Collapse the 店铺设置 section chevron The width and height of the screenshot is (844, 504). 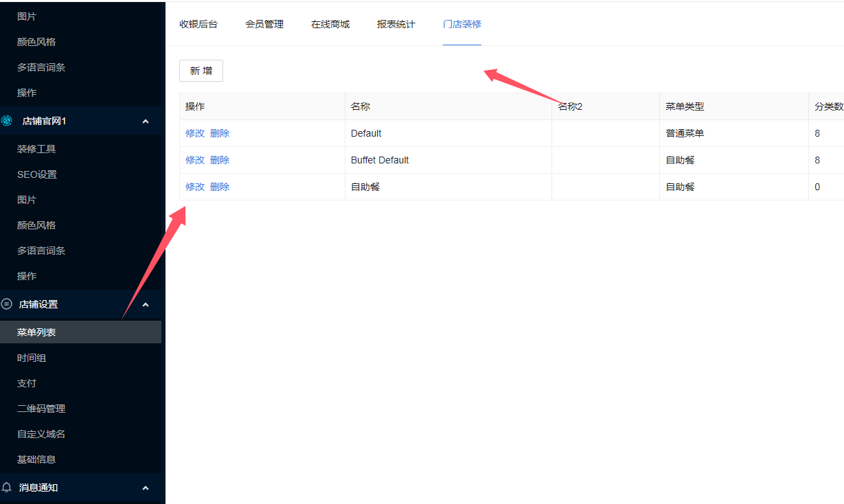coord(146,305)
